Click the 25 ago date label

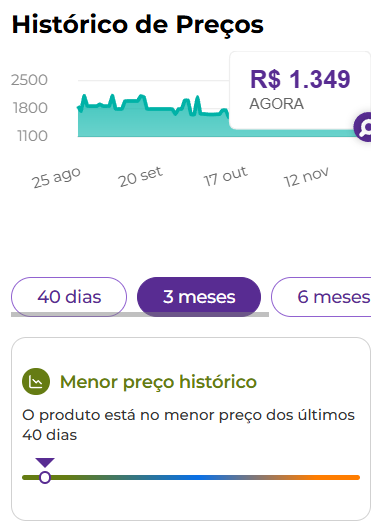pos(56,177)
